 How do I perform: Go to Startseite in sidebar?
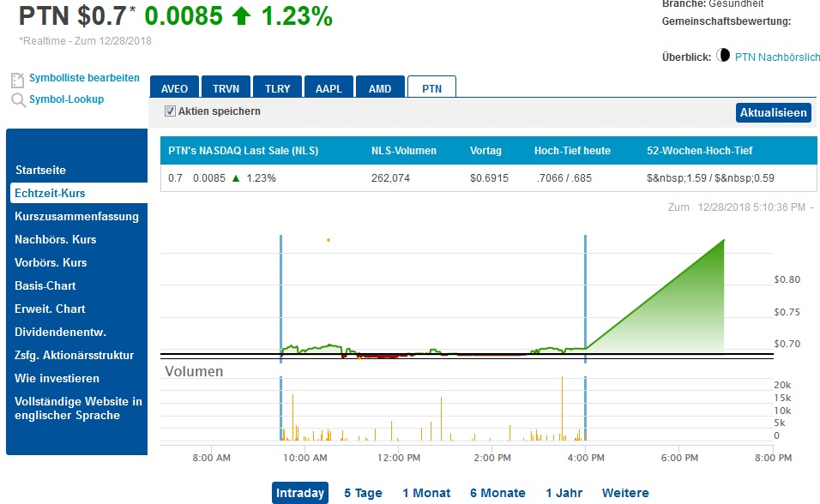click(41, 170)
